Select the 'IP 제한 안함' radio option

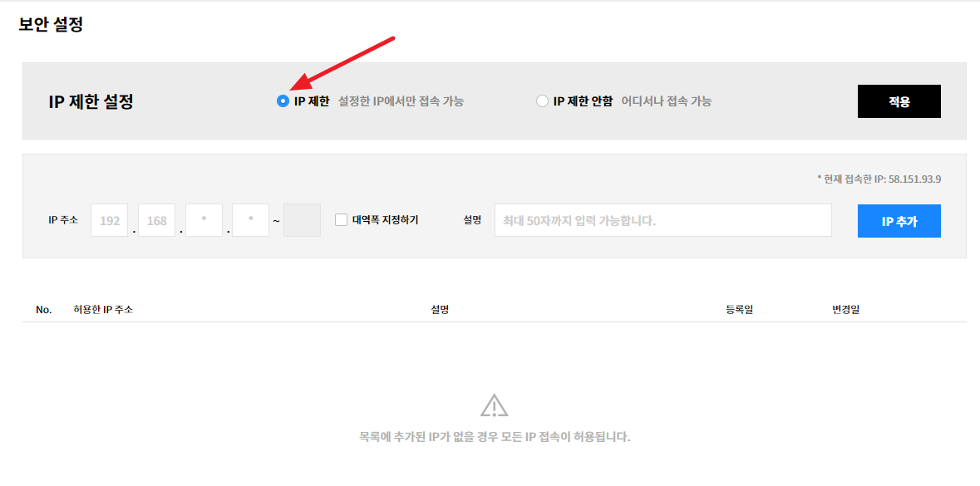(x=542, y=101)
